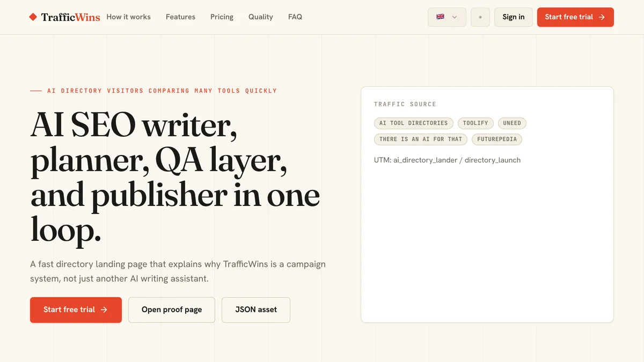The image size is (644, 362).
Task: Click the JSON asset button
Action: 256,310
